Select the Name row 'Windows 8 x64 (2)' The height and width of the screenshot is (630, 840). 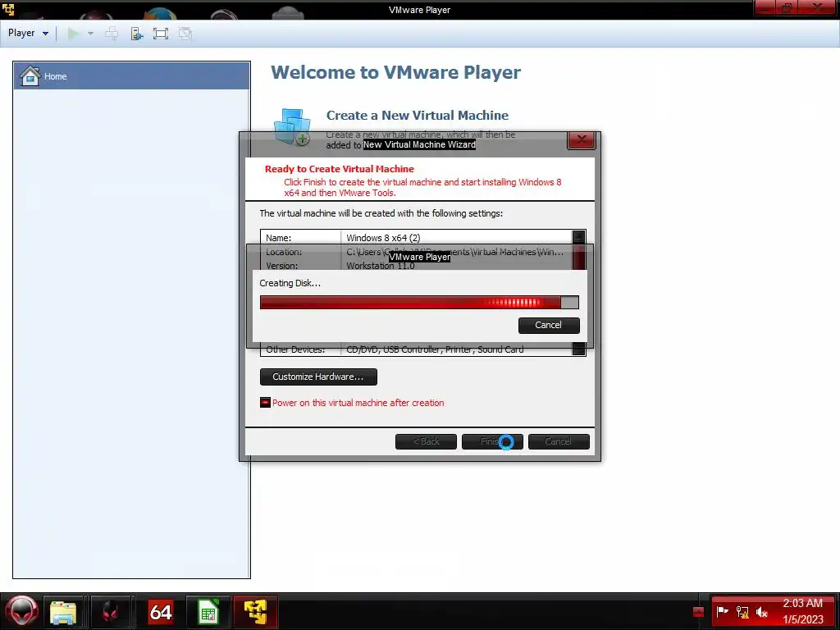pos(416,237)
